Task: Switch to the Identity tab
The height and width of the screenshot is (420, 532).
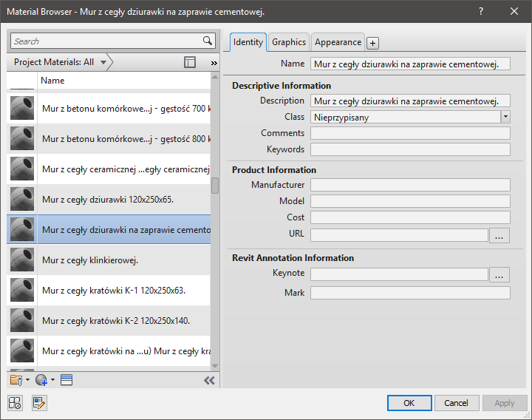Action: pyautogui.click(x=248, y=42)
